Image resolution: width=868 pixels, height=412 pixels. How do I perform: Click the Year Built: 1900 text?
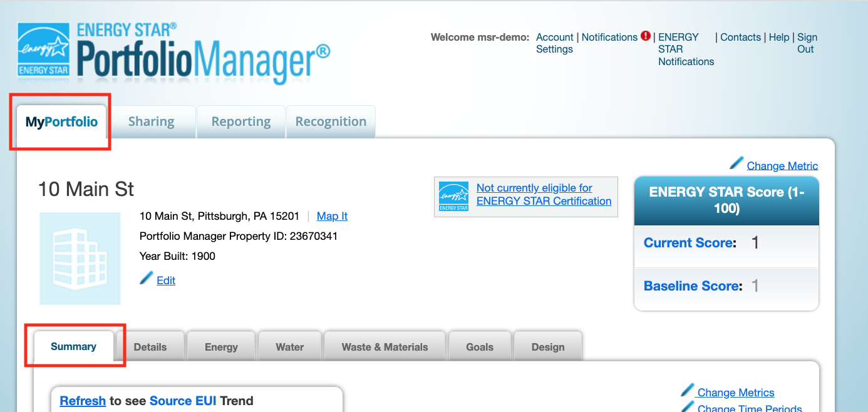[177, 256]
